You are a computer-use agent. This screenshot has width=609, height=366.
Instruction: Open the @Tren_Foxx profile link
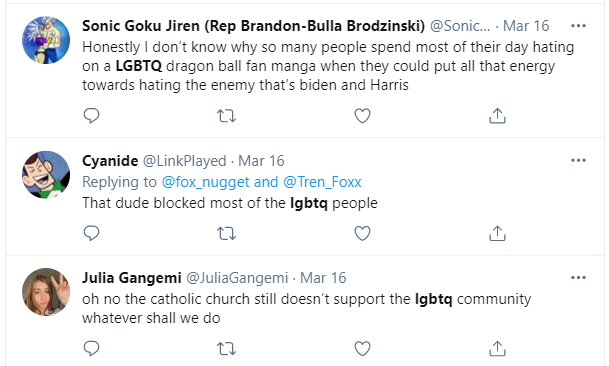322,182
